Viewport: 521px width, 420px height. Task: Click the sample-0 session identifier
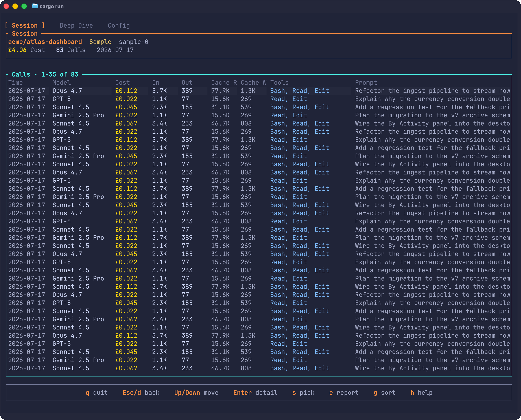[133, 42]
